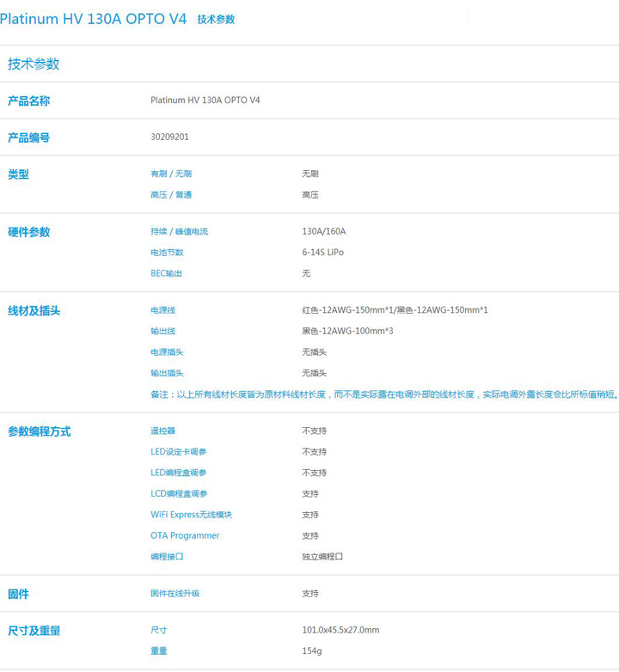Click the 高压 / 普通 parameter label
This screenshot has width=619, height=672.
coord(171,194)
